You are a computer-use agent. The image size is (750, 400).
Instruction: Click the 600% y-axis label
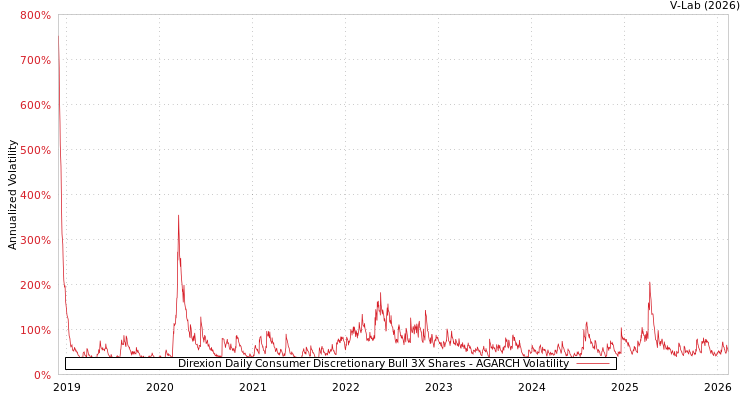35,105
